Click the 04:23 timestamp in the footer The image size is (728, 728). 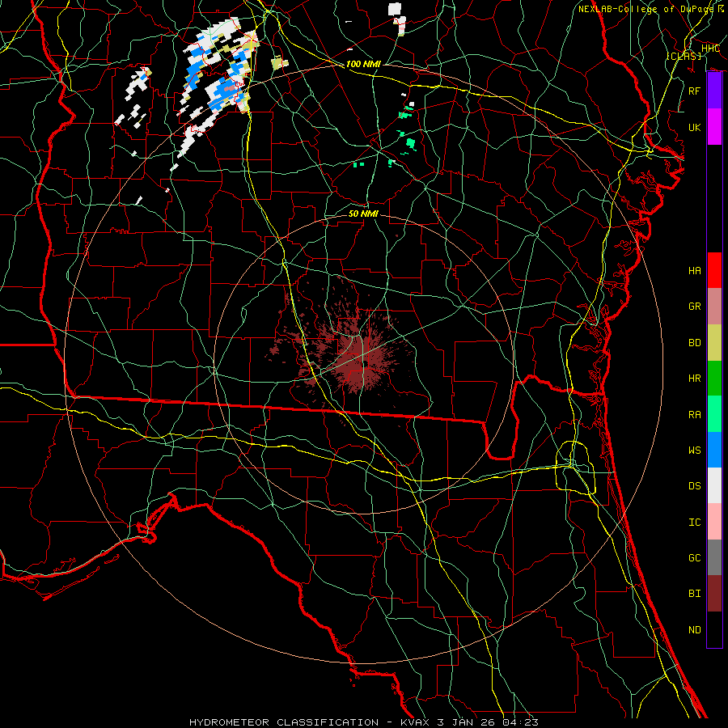point(522,722)
